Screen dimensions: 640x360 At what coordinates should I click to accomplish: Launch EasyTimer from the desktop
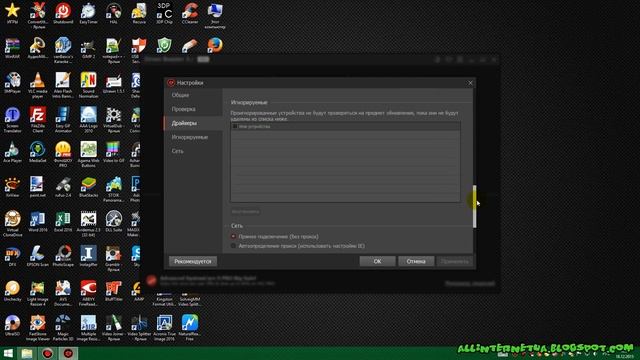[x=88, y=13]
